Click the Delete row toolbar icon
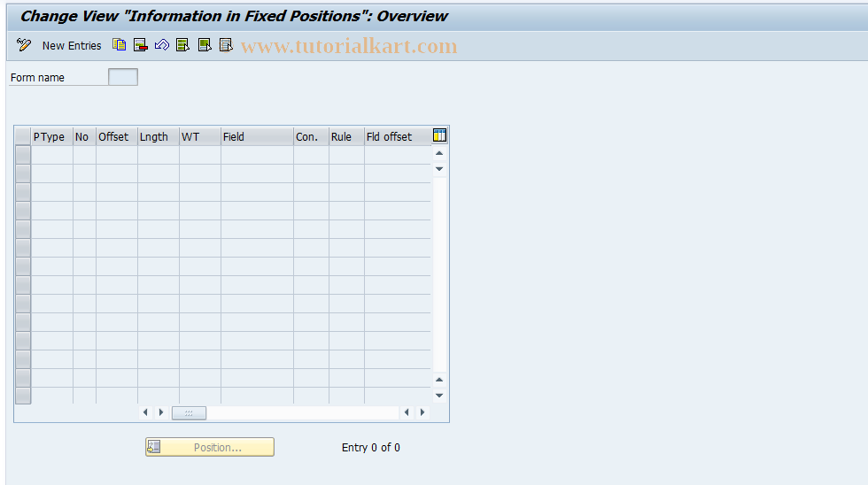Screen dimensions: 868x485 click(141, 45)
